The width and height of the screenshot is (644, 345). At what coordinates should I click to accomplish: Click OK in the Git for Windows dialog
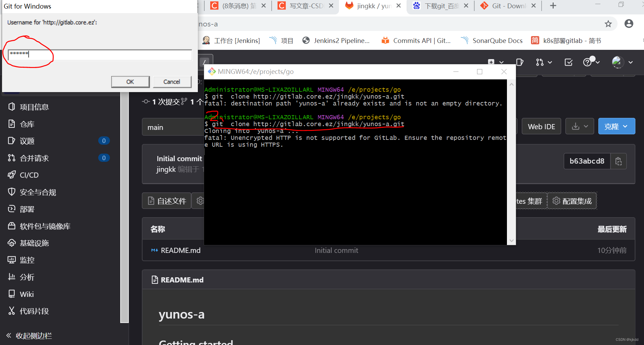[x=130, y=82]
